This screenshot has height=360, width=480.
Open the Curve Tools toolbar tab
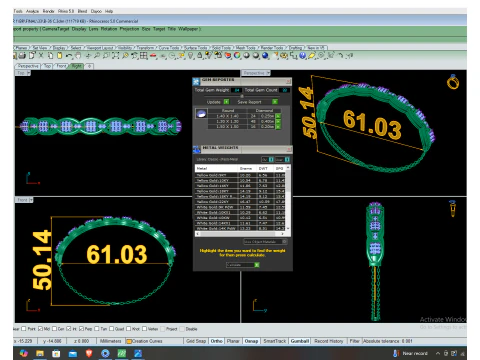coord(169,48)
